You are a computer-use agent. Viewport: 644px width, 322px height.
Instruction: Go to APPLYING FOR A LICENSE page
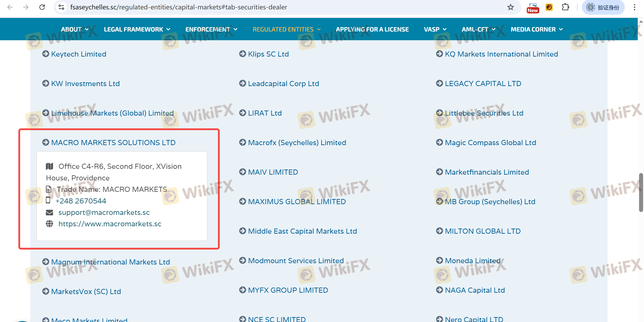click(x=372, y=29)
